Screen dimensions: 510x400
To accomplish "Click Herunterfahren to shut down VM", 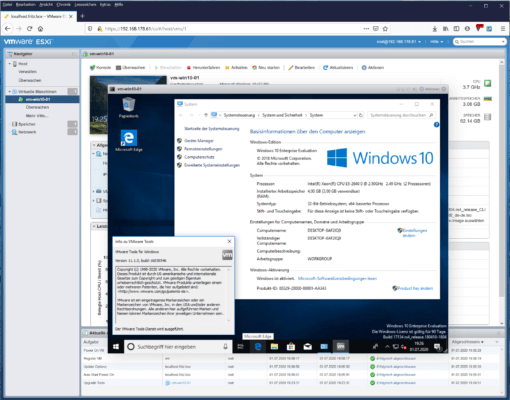I will coord(203,67).
